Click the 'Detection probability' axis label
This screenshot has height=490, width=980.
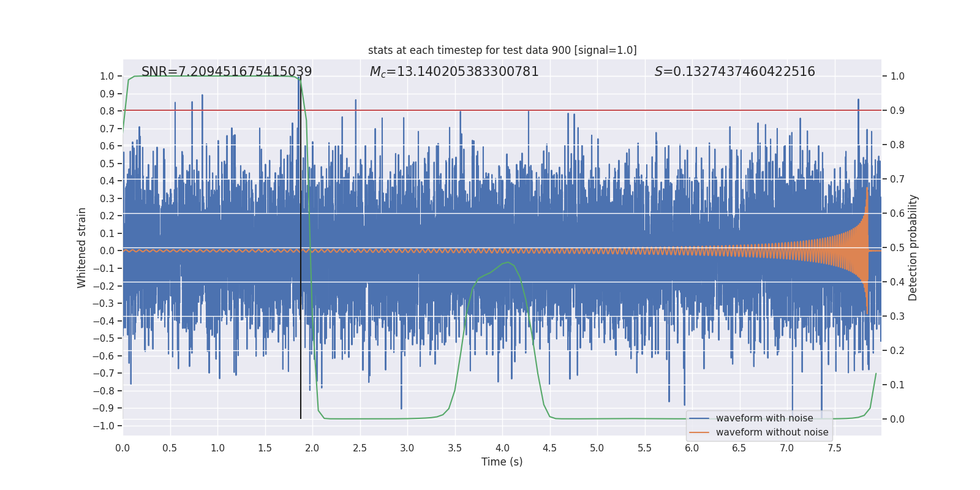click(x=913, y=247)
